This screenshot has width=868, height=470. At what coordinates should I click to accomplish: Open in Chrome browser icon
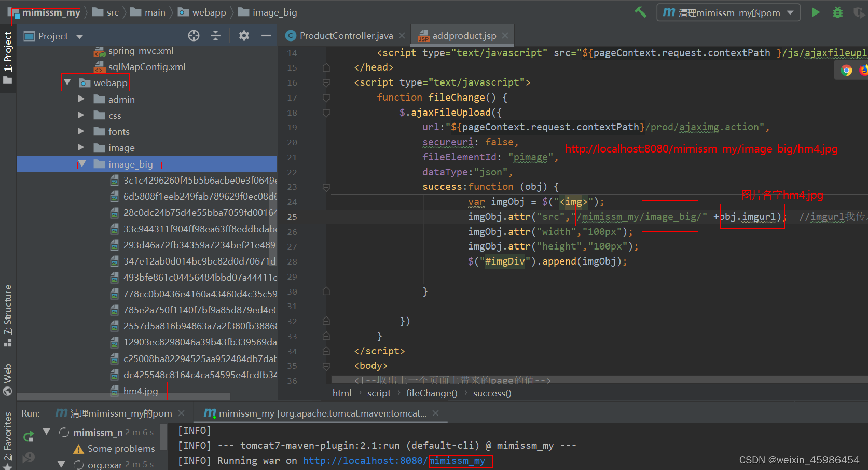pyautogui.click(x=846, y=71)
